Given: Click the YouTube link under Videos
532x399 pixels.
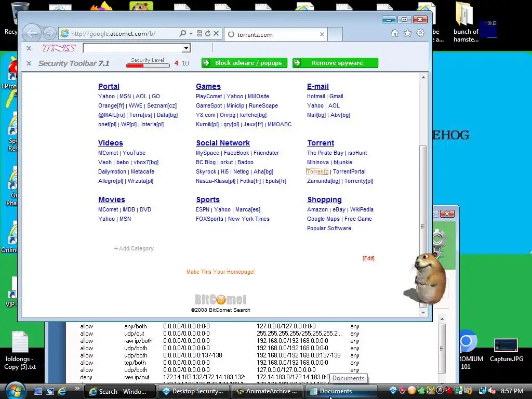Looking at the screenshot, I should click(x=134, y=153).
